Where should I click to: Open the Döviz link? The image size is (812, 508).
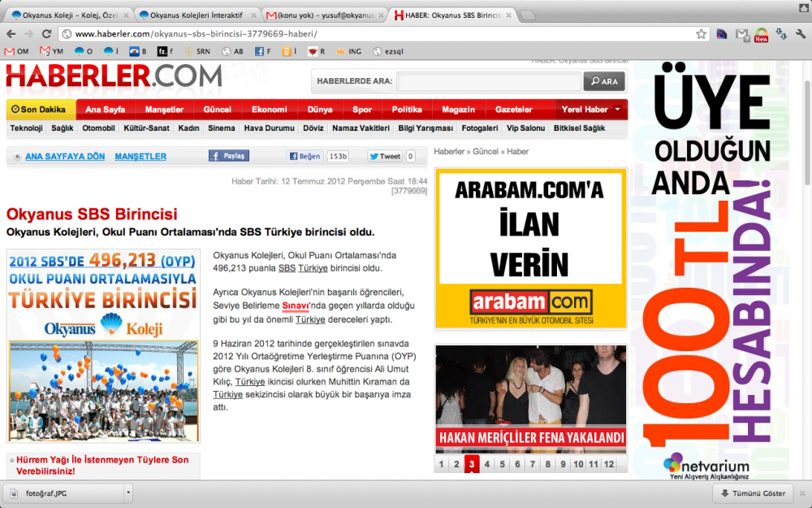[313, 128]
